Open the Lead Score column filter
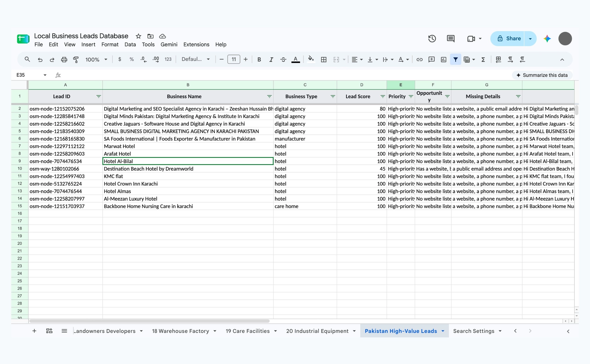This screenshot has width=590, height=364. (x=382, y=97)
